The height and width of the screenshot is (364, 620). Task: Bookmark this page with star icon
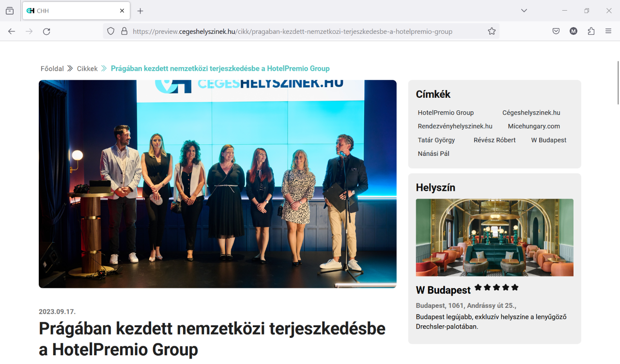coord(492,31)
